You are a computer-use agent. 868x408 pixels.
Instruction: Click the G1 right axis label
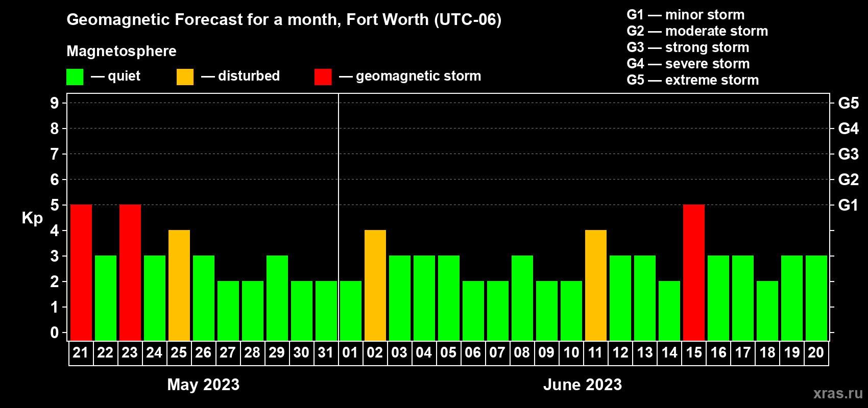[x=849, y=205]
